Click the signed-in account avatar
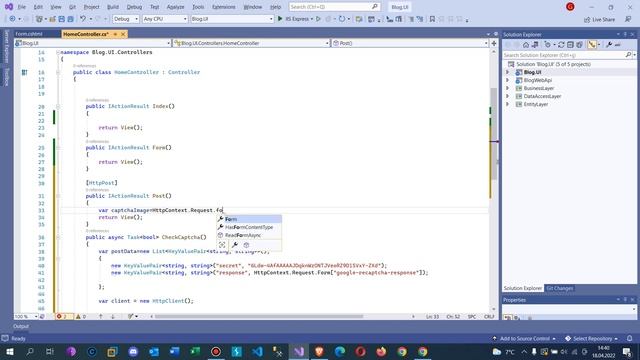 click(570, 7)
